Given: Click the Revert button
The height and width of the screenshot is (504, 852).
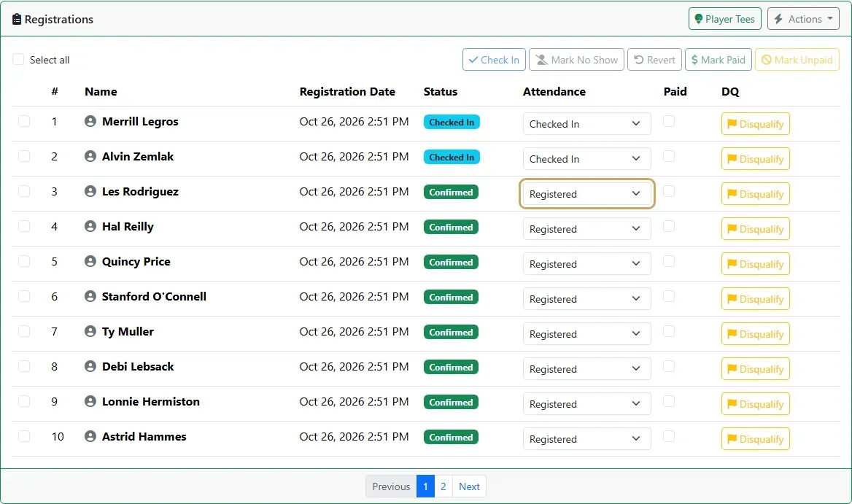Looking at the screenshot, I should click(x=655, y=60).
